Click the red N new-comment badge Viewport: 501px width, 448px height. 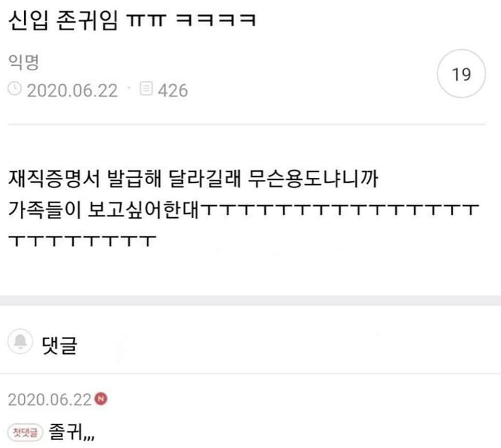coord(101,398)
